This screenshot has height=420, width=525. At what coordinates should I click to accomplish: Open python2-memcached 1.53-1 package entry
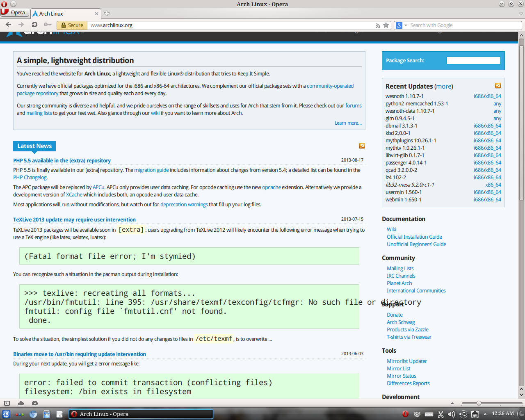pyautogui.click(x=417, y=103)
